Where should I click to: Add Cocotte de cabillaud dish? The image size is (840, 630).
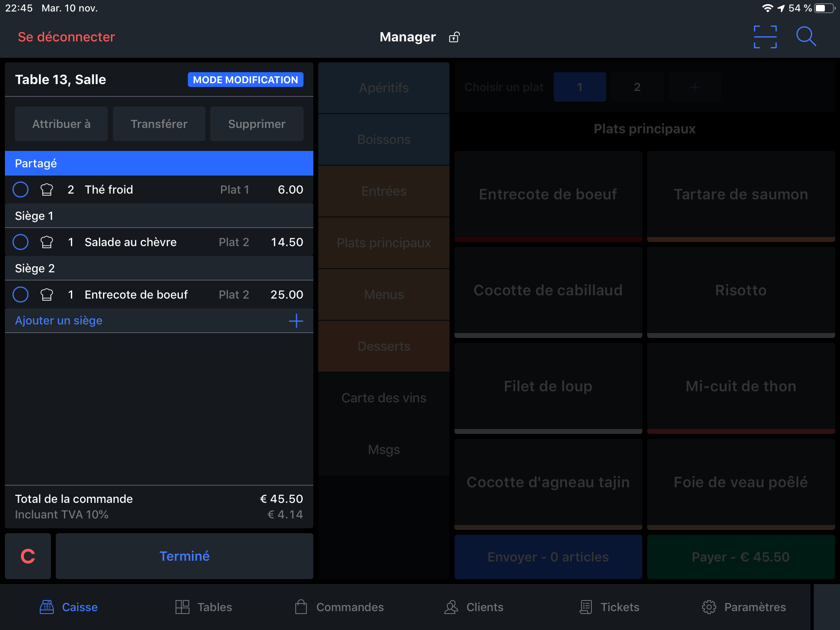tap(548, 292)
